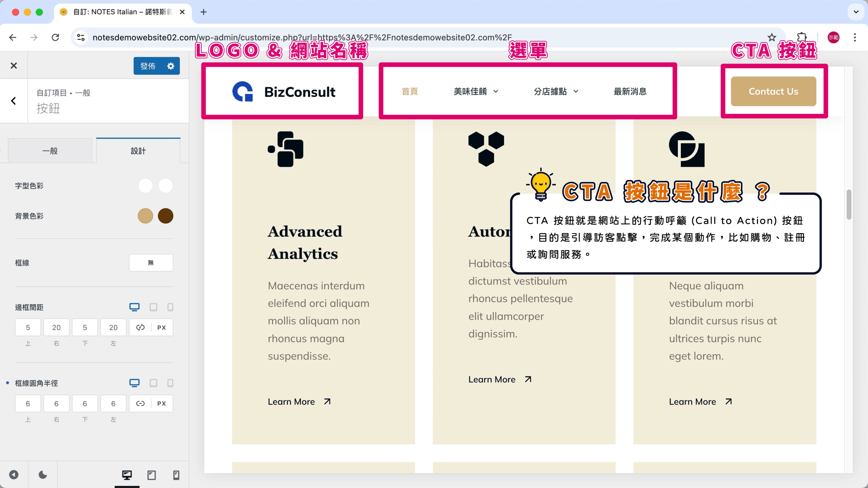The height and width of the screenshot is (488, 868).
Task: Select tablet icon for padding setting
Action: click(153, 307)
